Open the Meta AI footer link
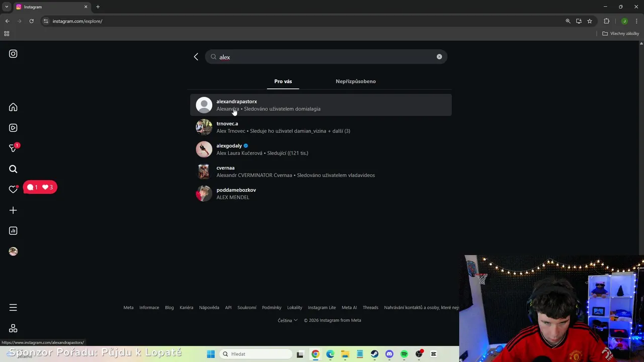The width and height of the screenshot is (644, 362). click(x=349, y=308)
